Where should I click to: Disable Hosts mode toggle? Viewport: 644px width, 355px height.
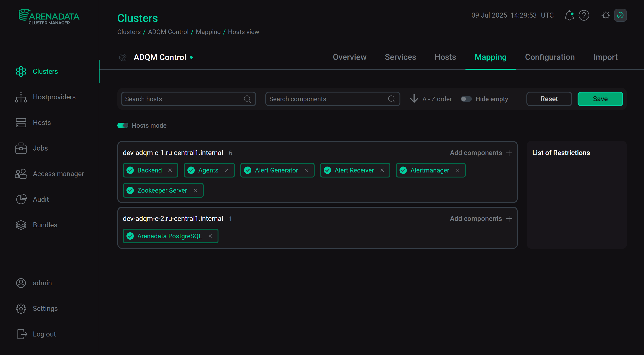pos(123,125)
